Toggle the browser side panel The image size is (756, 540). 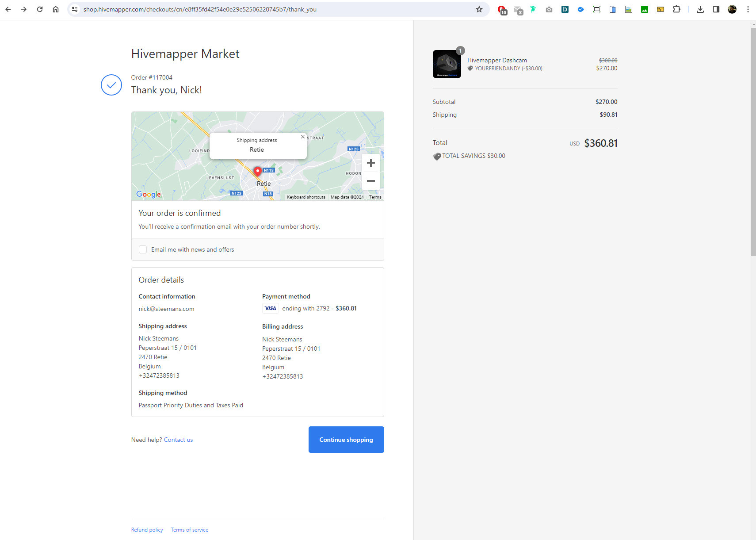coord(716,9)
